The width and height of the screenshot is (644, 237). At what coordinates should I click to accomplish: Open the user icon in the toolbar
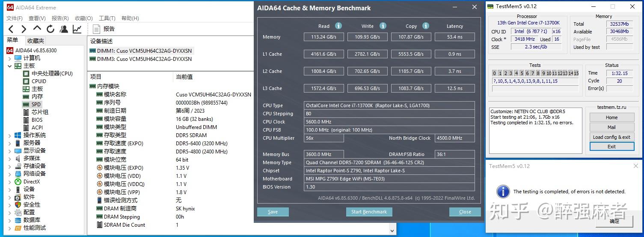64,29
